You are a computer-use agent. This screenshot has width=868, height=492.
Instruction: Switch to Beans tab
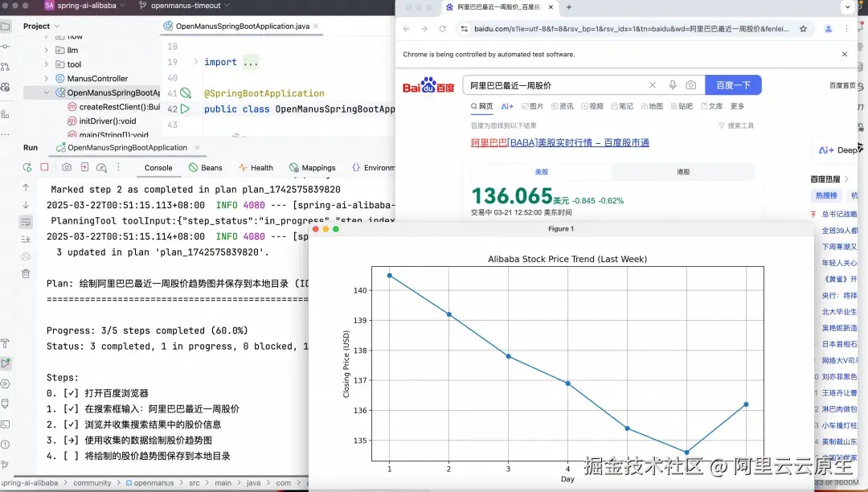206,168
